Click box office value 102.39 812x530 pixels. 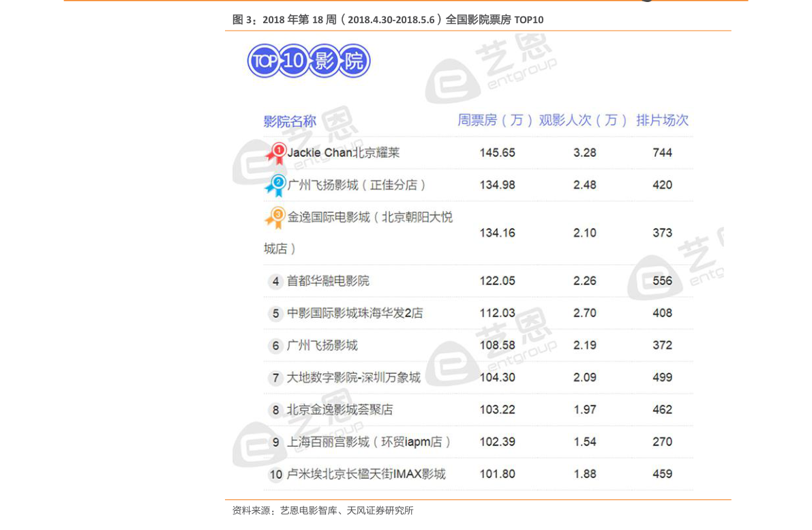(x=497, y=441)
